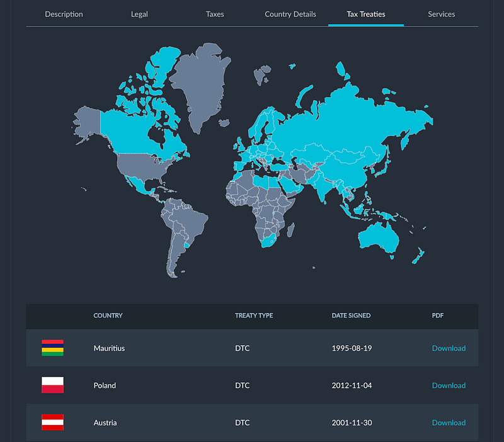Open the Description tab
Viewport: 504px width, 442px height.
point(64,14)
